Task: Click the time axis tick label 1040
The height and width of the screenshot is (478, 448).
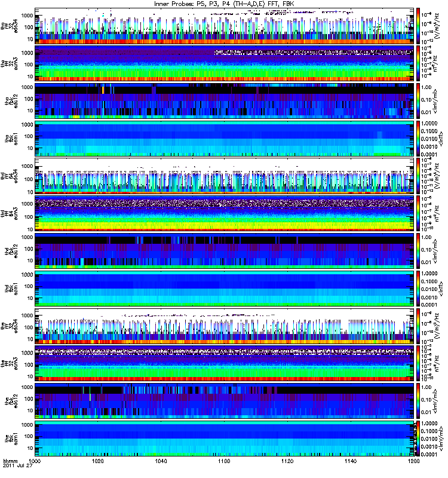Action: 161,461
